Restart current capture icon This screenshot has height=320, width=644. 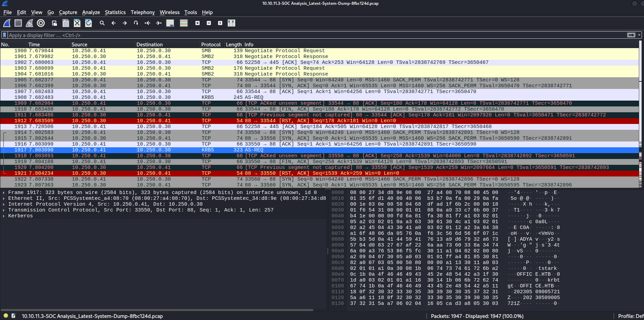point(29,23)
